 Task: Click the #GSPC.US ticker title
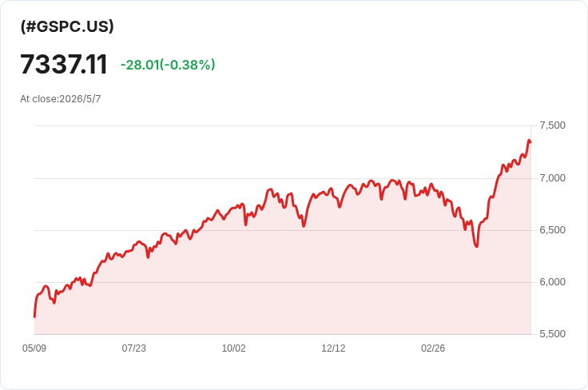click(x=67, y=26)
